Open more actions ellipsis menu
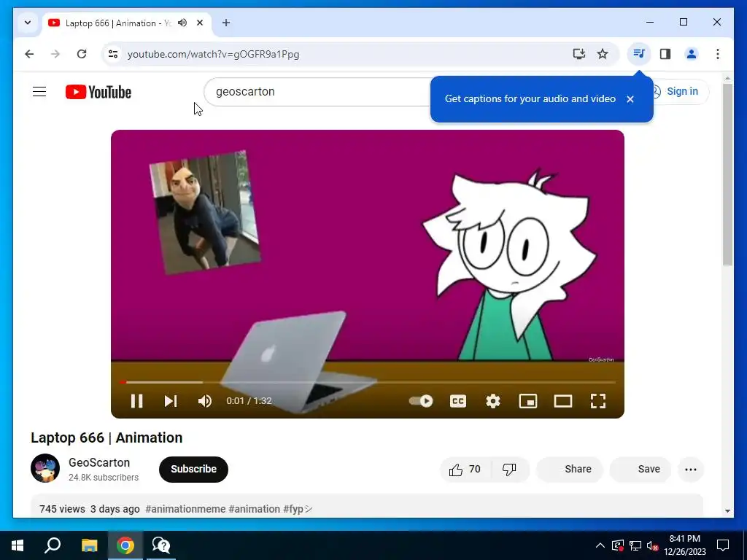The width and height of the screenshot is (747, 560). point(691,470)
